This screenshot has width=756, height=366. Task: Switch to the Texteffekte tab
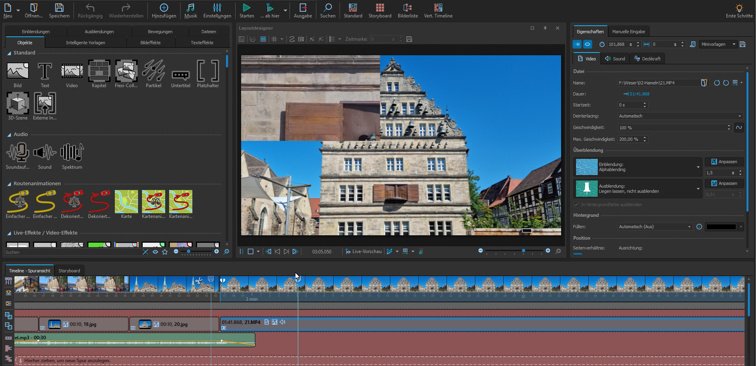pos(202,42)
